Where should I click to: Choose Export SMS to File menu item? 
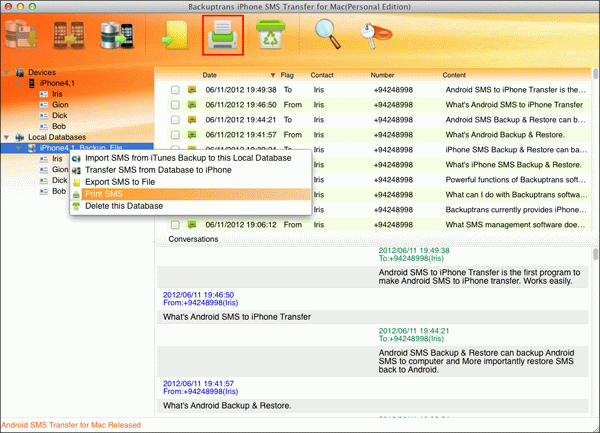[x=190, y=182]
